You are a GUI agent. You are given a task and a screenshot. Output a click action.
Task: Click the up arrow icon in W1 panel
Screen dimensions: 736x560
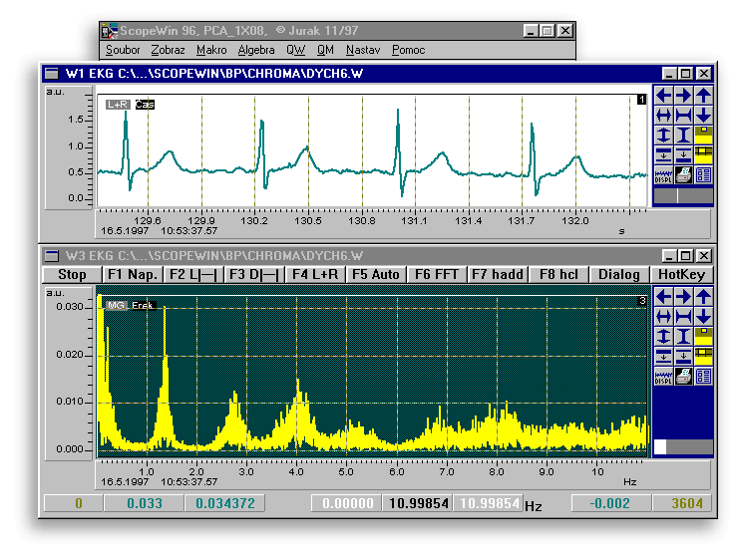click(703, 96)
